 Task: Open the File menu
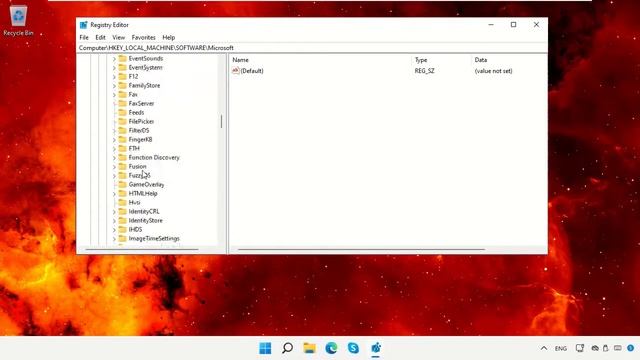(x=84, y=37)
